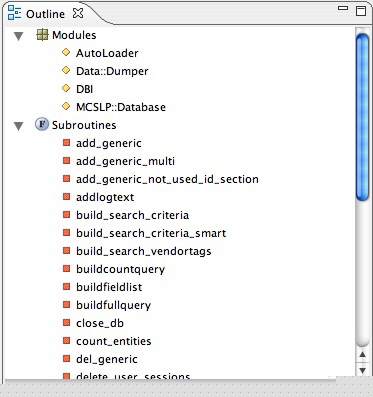Click the red square icon beside addlogtext

(66, 197)
